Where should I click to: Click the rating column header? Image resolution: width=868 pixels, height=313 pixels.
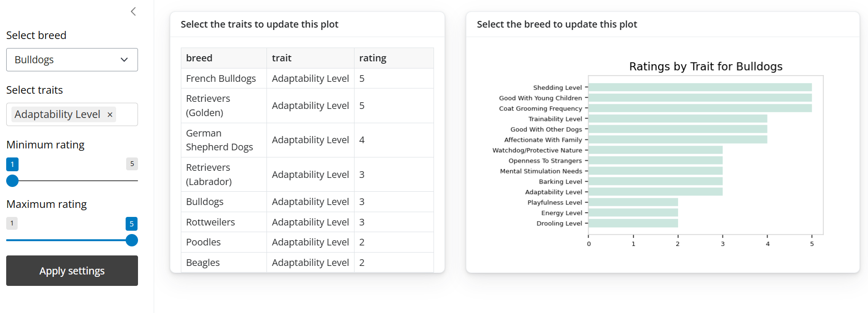point(373,58)
